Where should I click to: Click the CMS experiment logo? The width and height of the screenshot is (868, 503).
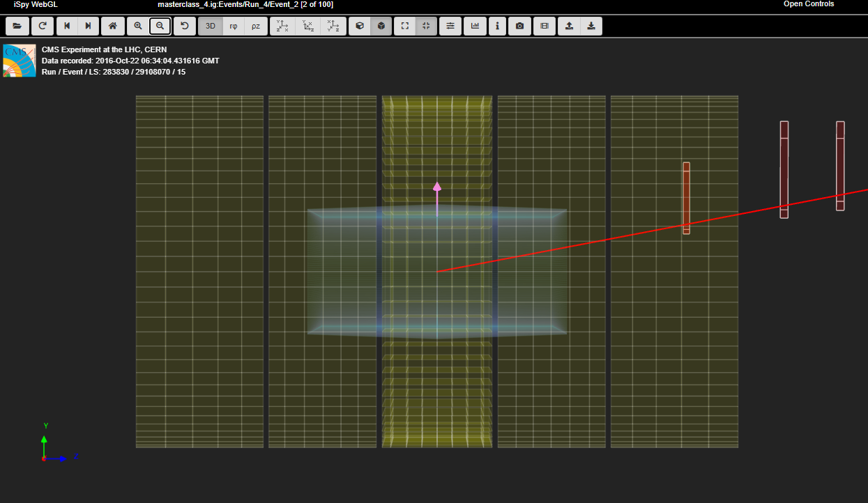[20, 61]
